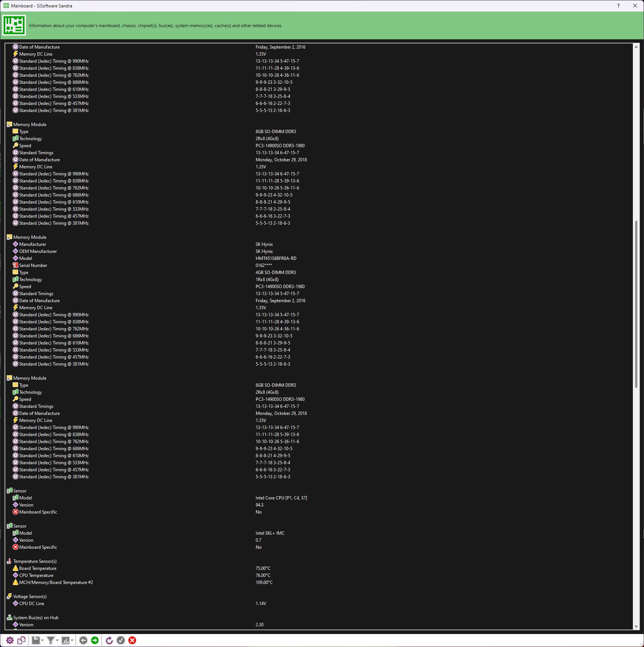Refresh the report with the purple circular arrow
Screen dimensions: 644x647
coord(109,640)
